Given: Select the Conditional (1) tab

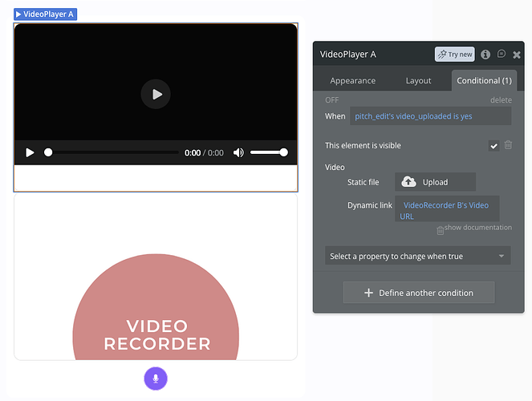Looking at the screenshot, I should pyautogui.click(x=484, y=81).
